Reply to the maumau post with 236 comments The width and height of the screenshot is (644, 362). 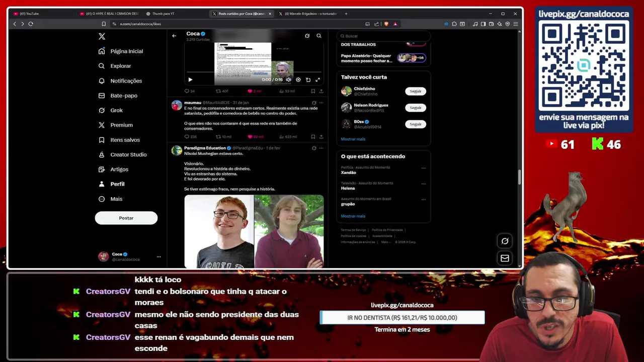pyautogui.click(x=190, y=137)
